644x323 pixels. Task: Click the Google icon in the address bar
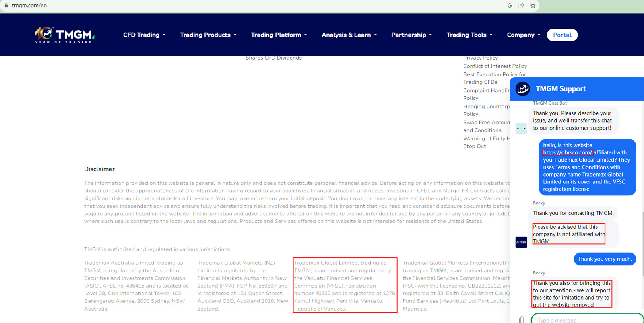tap(510, 6)
